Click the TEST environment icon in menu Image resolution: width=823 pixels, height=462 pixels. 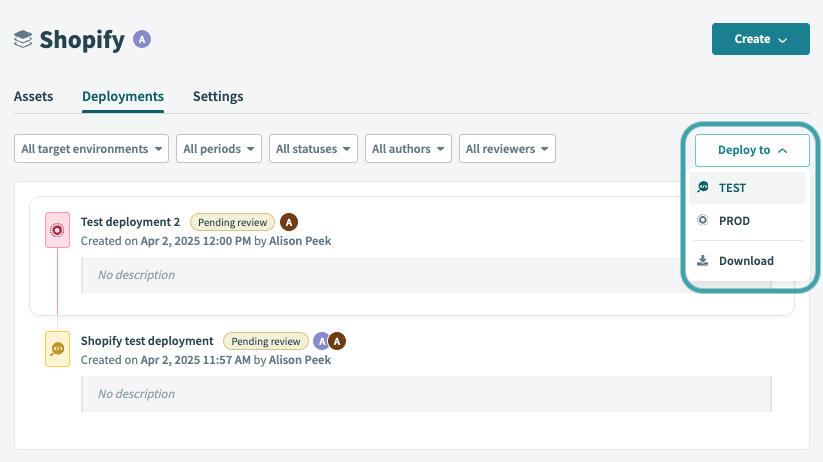[x=703, y=188]
